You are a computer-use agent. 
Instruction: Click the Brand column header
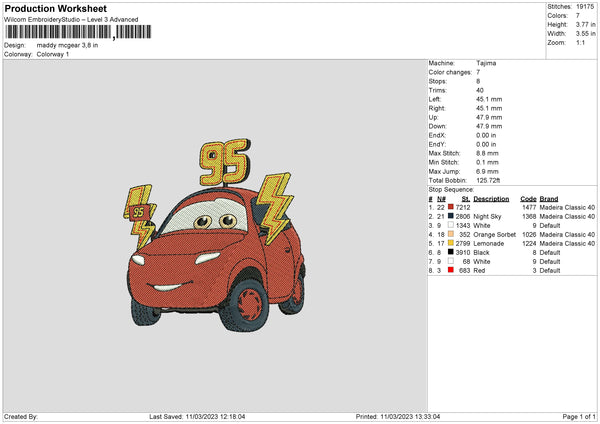pos(549,199)
